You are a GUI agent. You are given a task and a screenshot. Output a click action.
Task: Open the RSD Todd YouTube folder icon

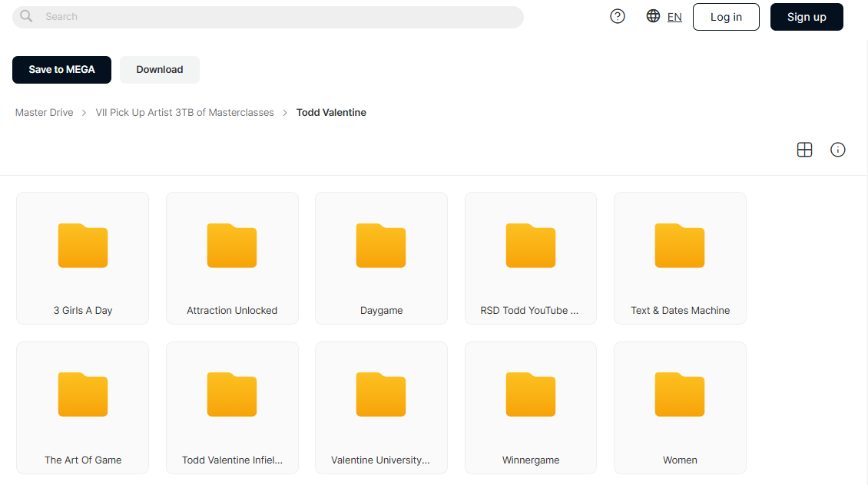(530, 246)
